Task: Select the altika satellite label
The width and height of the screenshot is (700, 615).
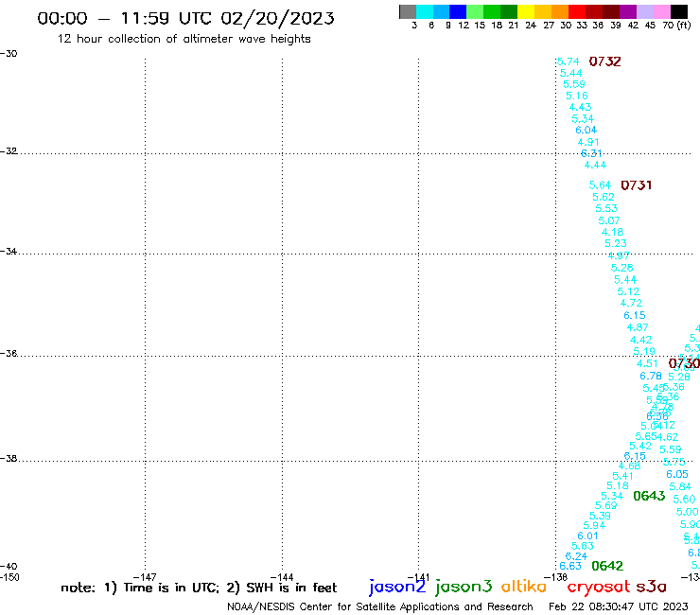Action: [524, 587]
